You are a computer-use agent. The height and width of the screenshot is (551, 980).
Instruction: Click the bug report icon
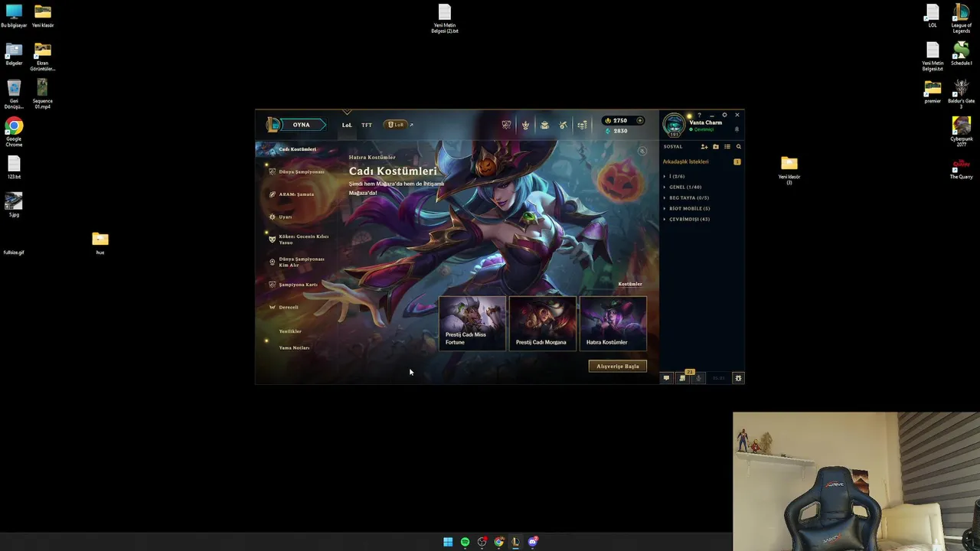(738, 378)
